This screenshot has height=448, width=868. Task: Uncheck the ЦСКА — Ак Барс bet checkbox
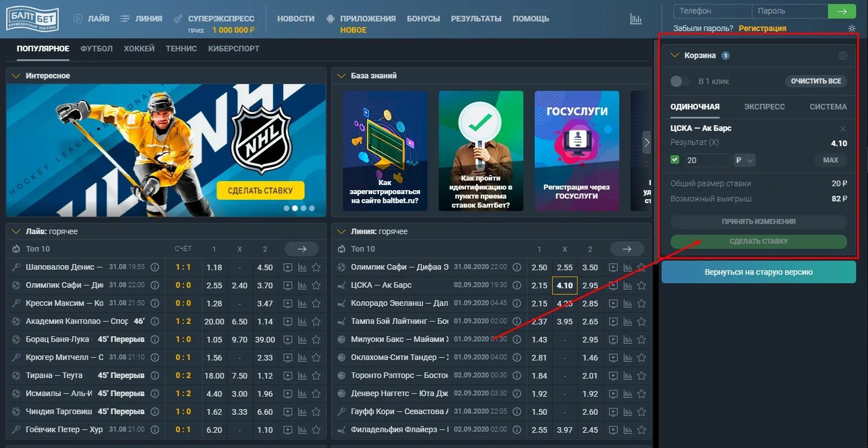click(x=675, y=160)
